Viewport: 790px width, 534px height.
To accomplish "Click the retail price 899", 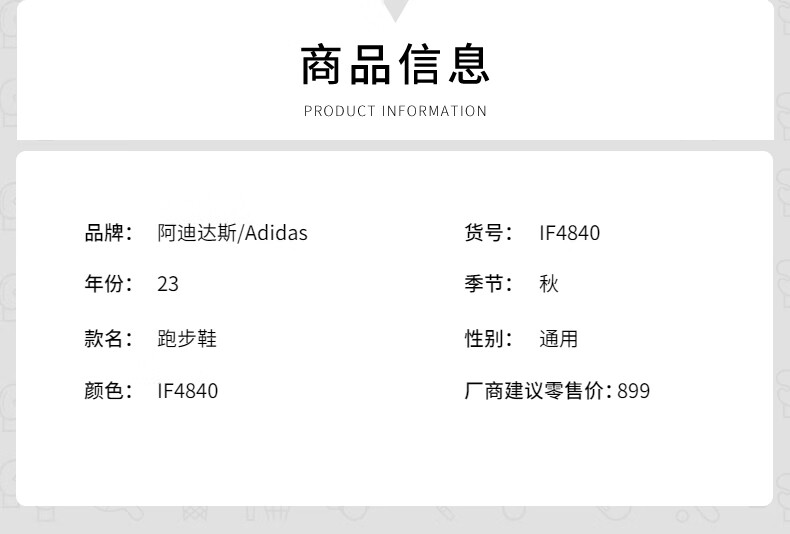I will click(633, 391).
